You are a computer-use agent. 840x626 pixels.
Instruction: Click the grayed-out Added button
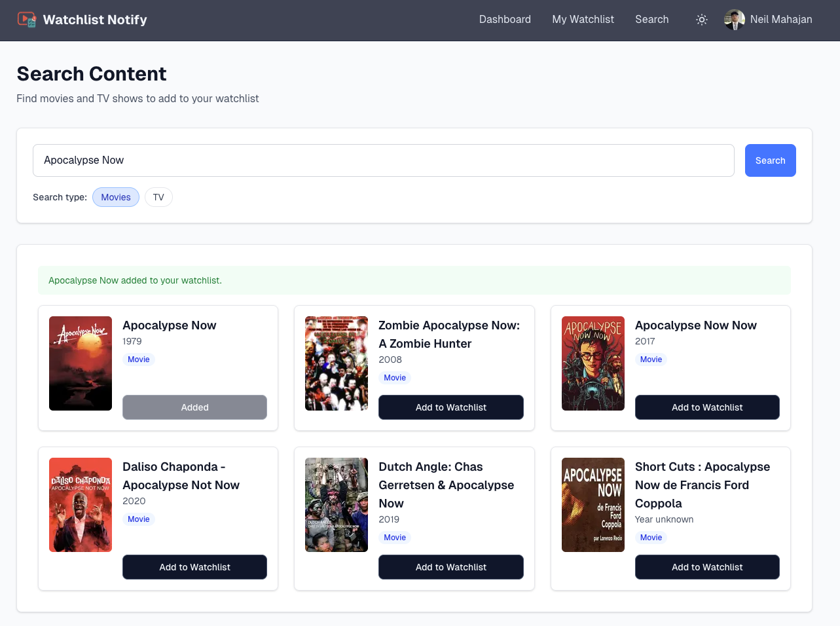tap(194, 407)
